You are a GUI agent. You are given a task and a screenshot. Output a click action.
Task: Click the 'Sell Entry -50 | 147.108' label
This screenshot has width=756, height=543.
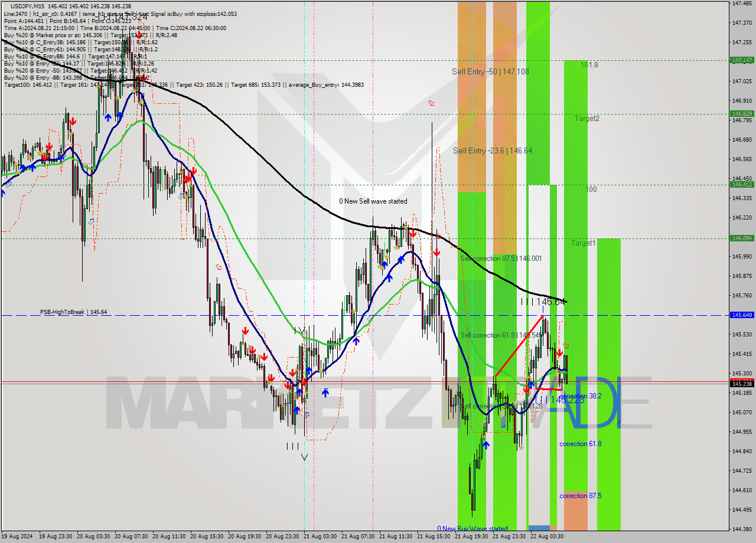[490, 71]
